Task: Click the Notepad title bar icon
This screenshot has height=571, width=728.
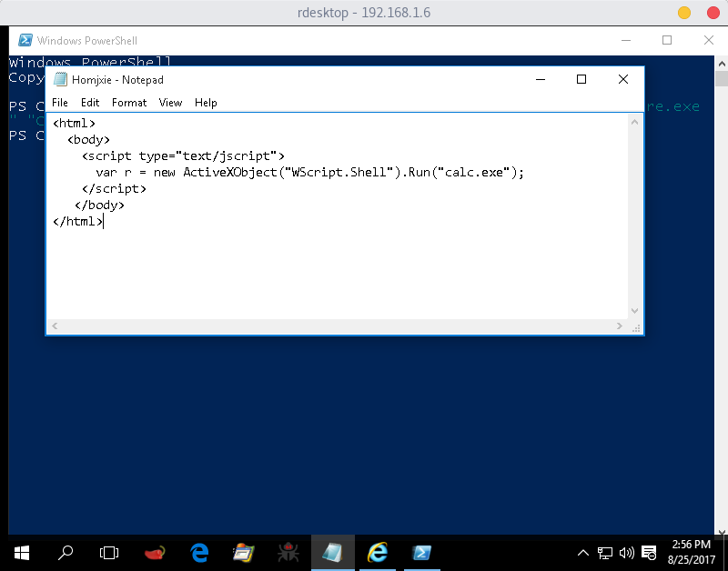Action: [60, 80]
